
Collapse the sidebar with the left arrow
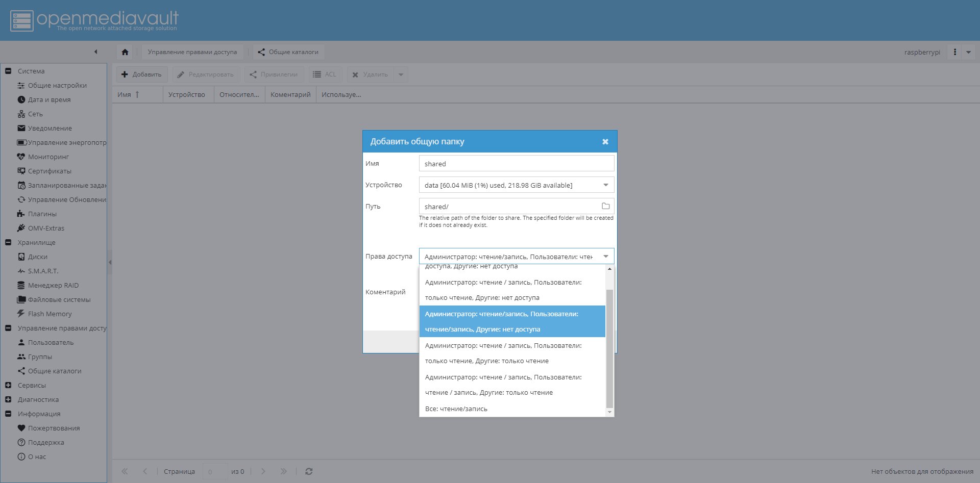[x=95, y=52]
